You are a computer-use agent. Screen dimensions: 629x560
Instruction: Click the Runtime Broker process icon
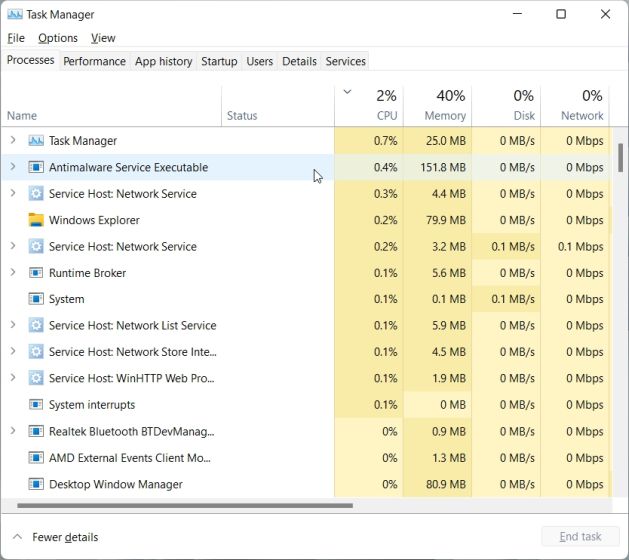[x=36, y=273]
